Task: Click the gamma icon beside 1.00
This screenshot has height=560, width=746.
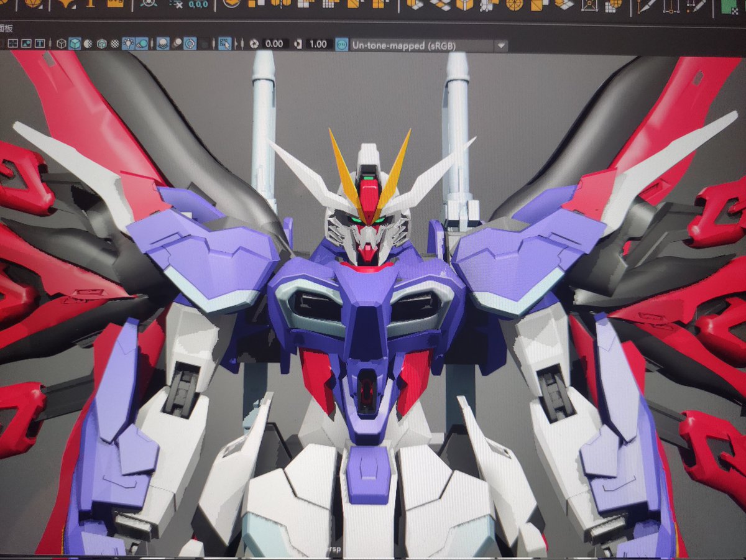Action: point(298,44)
